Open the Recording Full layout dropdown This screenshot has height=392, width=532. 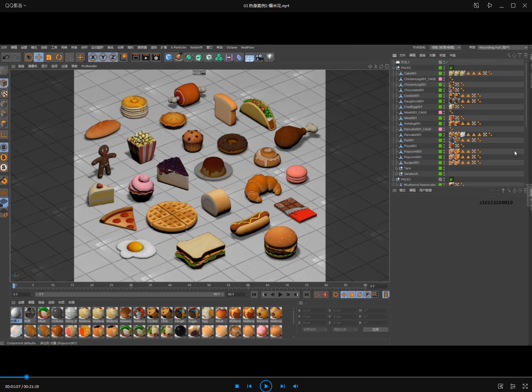(503, 47)
